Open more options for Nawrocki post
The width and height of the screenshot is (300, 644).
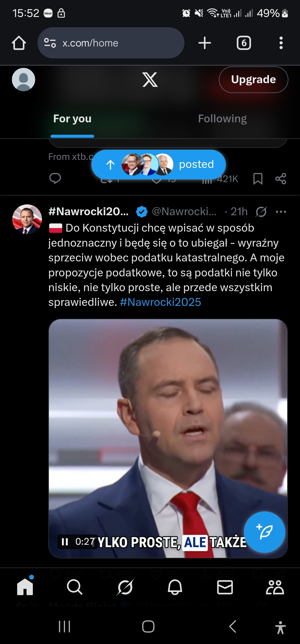click(281, 212)
